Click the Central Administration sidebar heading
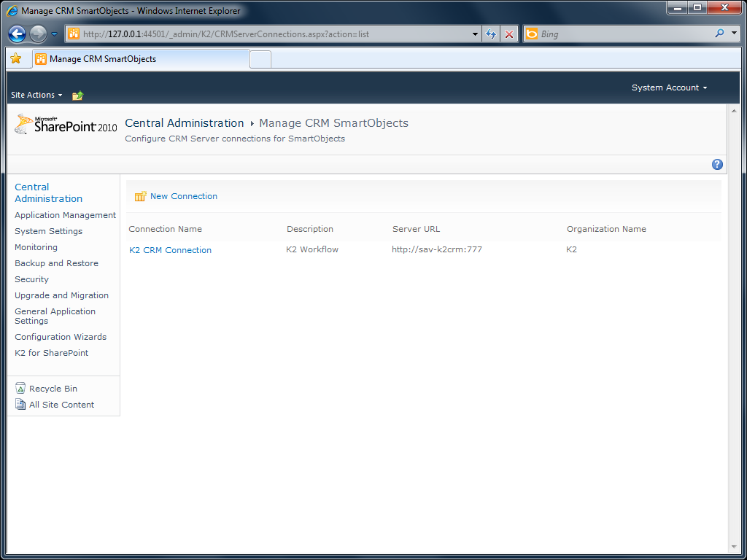This screenshot has height=560, width=747. coord(49,192)
